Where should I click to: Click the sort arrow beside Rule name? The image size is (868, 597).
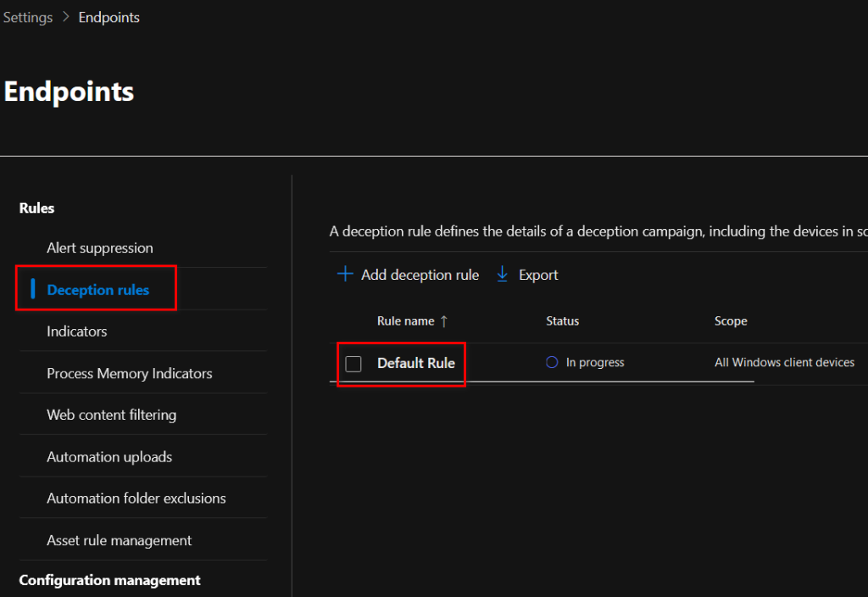click(x=444, y=321)
